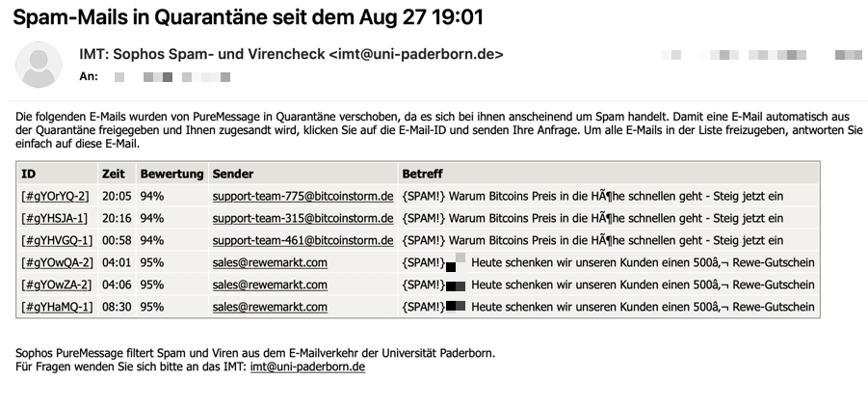The width and height of the screenshot is (868, 407).
Task: Click the Betreff column header
Action: point(422,174)
